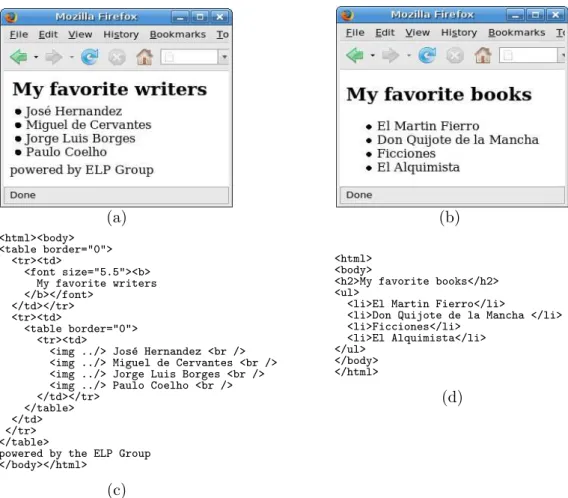Open Forward history dropdown in writers window

[71, 57]
